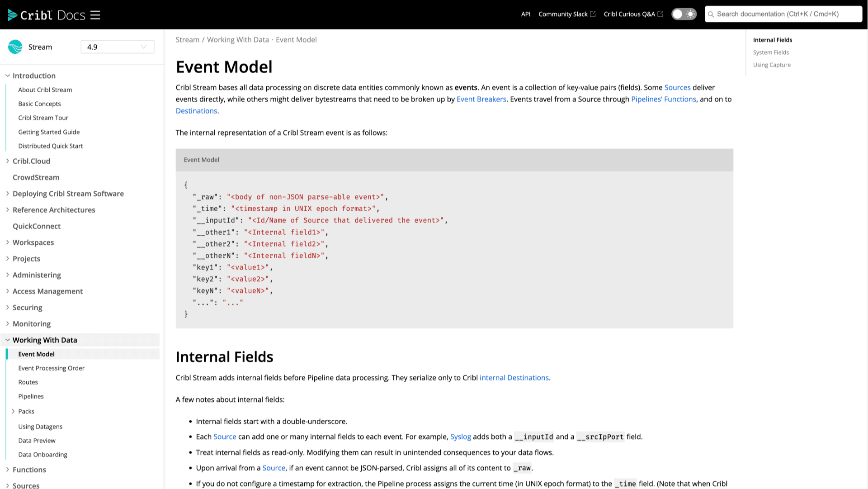Image resolution: width=868 pixels, height=489 pixels.
Task: Collapse the Introduction section
Action: pos(8,76)
